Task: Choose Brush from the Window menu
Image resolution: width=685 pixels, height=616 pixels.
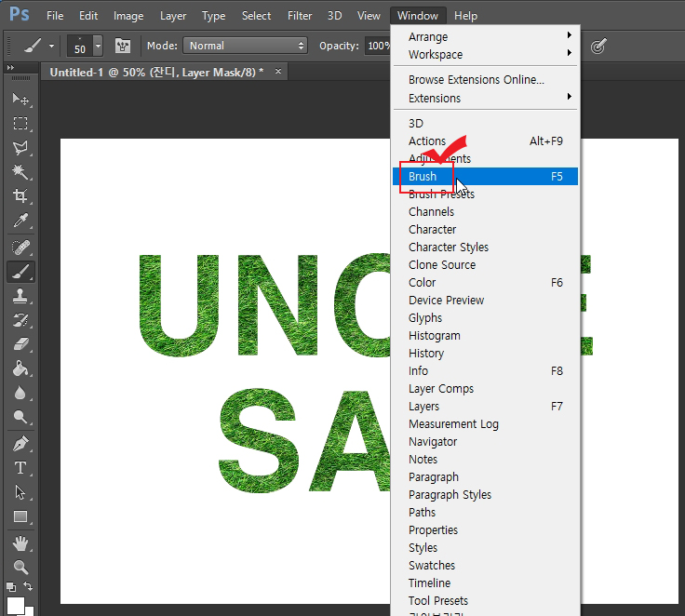Action: pyautogui.click(x=485, y=176)
